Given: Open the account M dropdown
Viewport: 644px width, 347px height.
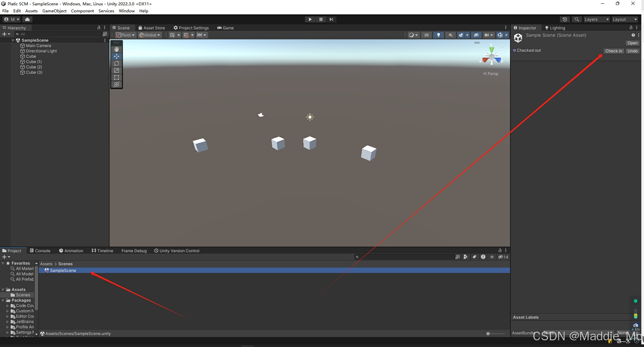Looking at the screenshot, I should tap(12, 19).
